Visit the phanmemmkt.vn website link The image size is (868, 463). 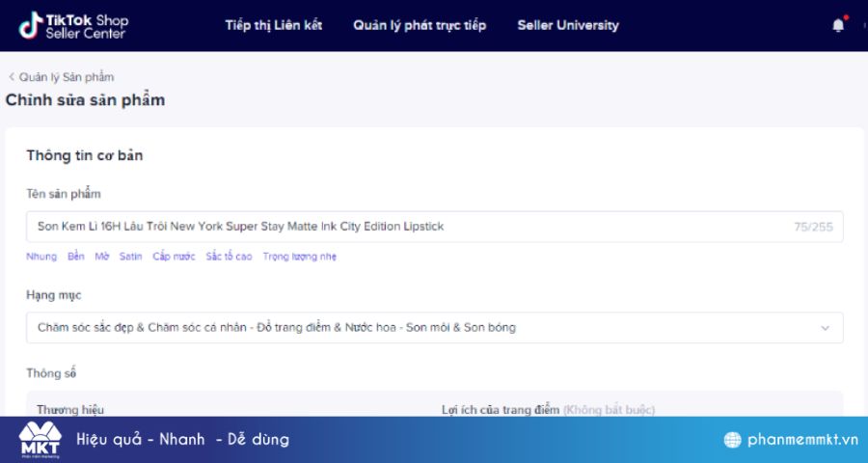click(802, 440)
